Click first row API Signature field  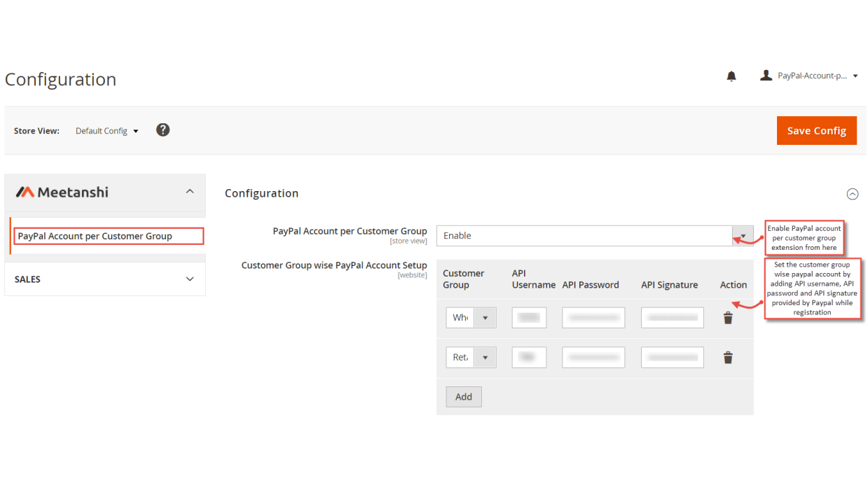(x=673, y=318)
